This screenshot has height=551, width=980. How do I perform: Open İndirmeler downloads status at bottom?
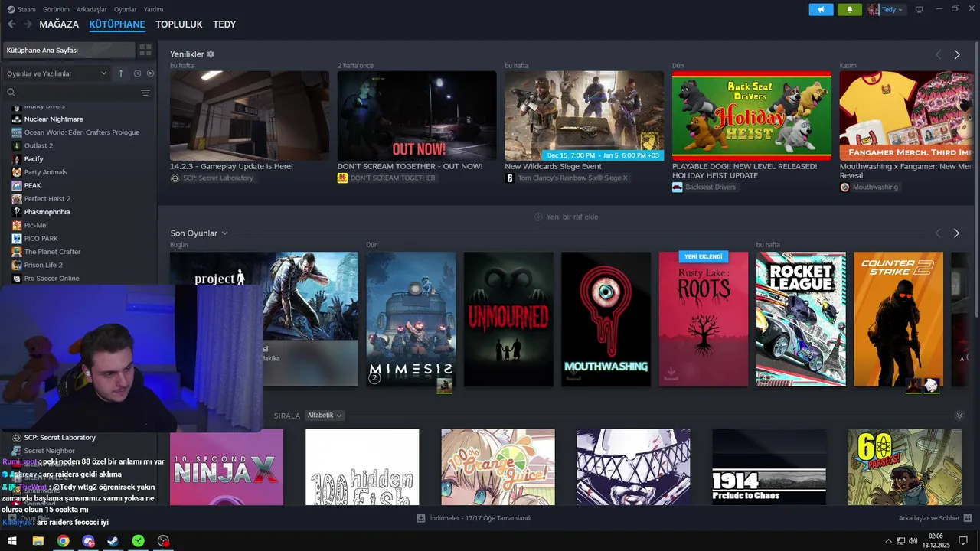click(x=474, y=518)
